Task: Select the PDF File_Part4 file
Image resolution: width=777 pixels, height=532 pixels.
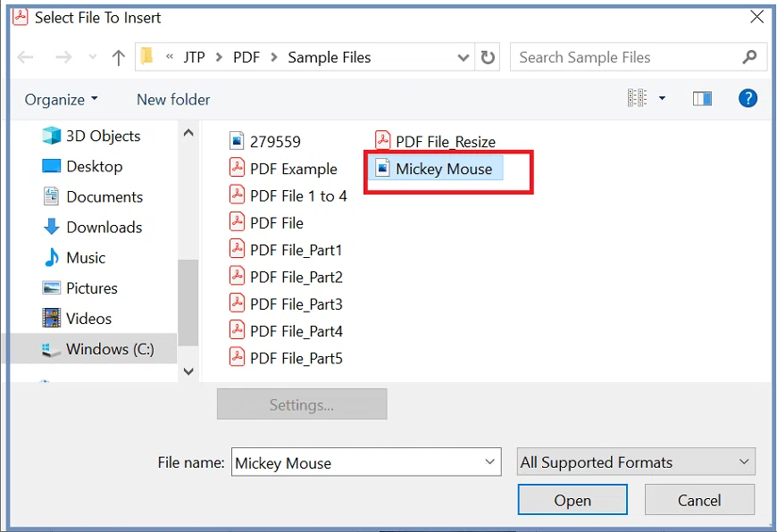Action: [286, 331]
